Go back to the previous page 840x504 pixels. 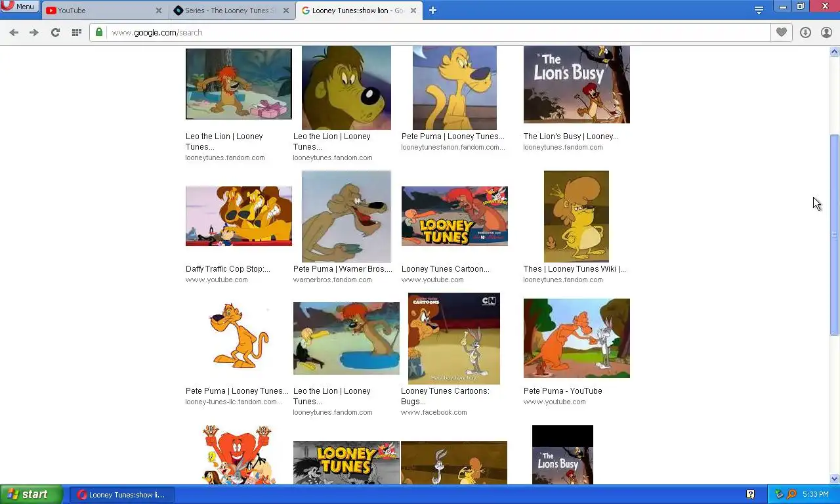(14, 32)
